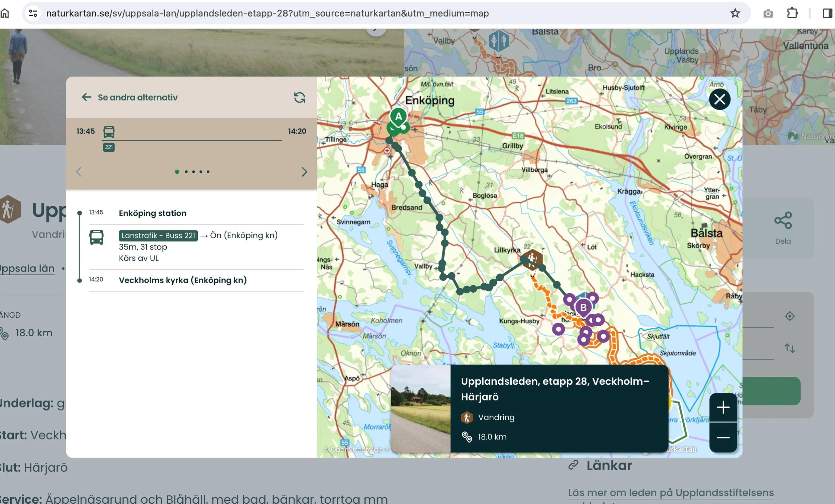Screen dimensions: 835x504
Task: Click the OpenStreetMap attribution link
Action: (356, 450)
